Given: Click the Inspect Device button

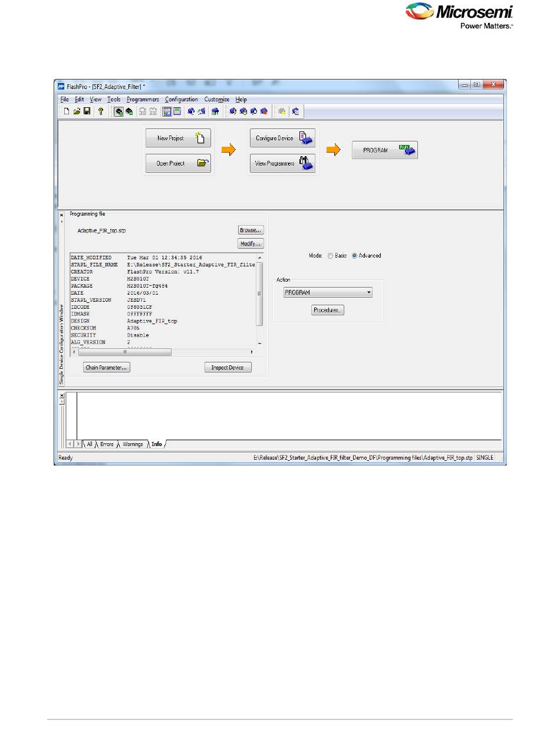Looking at the screenshot, I should pyautogui.click(x=228, y=367).
